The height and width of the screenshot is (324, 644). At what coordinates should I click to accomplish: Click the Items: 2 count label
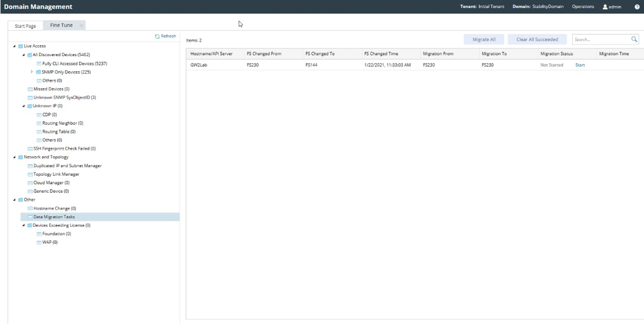point(194,40)
